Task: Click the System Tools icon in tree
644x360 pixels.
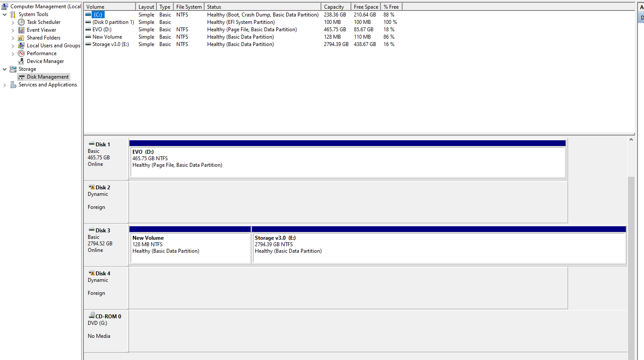Action: click(13, 14)
